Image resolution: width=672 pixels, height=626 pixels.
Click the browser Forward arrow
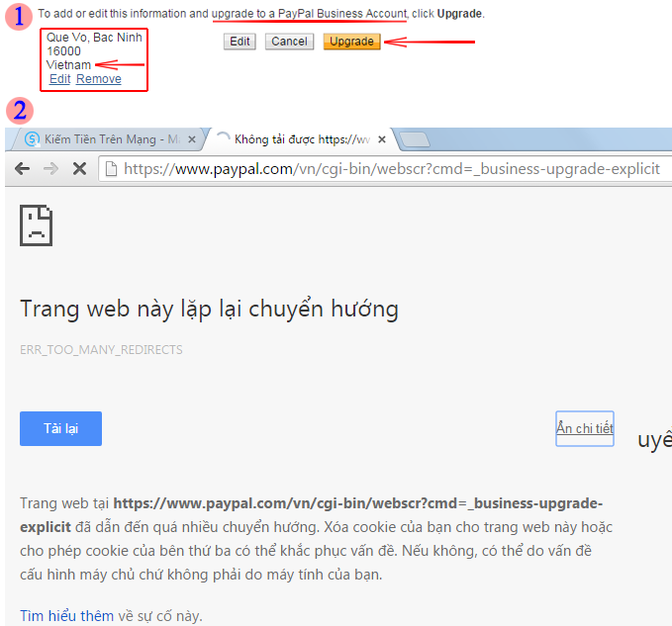click(x=51, y=169)
